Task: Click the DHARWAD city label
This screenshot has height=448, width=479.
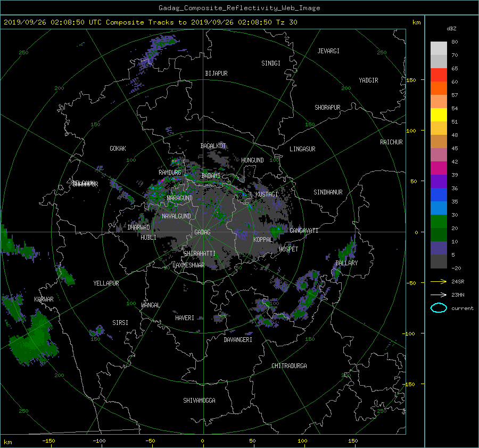Action: 139,227
